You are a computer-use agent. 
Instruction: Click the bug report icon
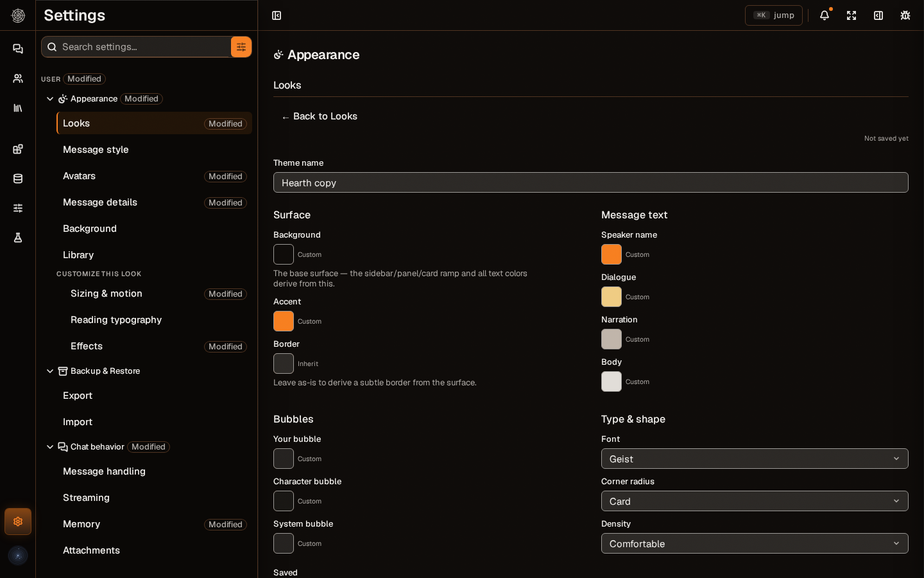905,15
